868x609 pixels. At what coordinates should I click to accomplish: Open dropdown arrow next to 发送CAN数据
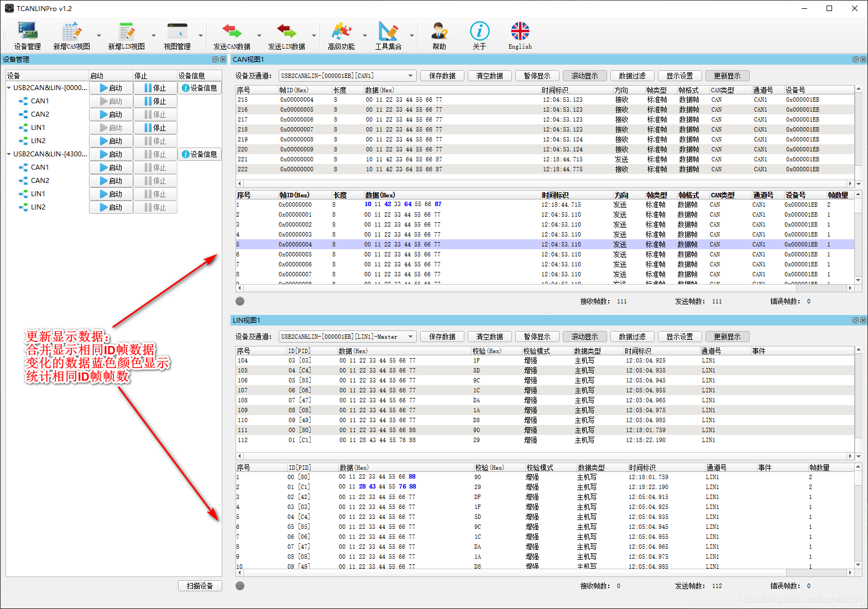click(259, 36)
